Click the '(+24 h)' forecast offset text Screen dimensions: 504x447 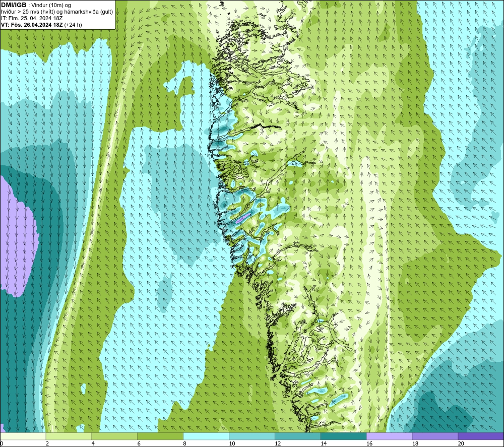pos(73,25)
